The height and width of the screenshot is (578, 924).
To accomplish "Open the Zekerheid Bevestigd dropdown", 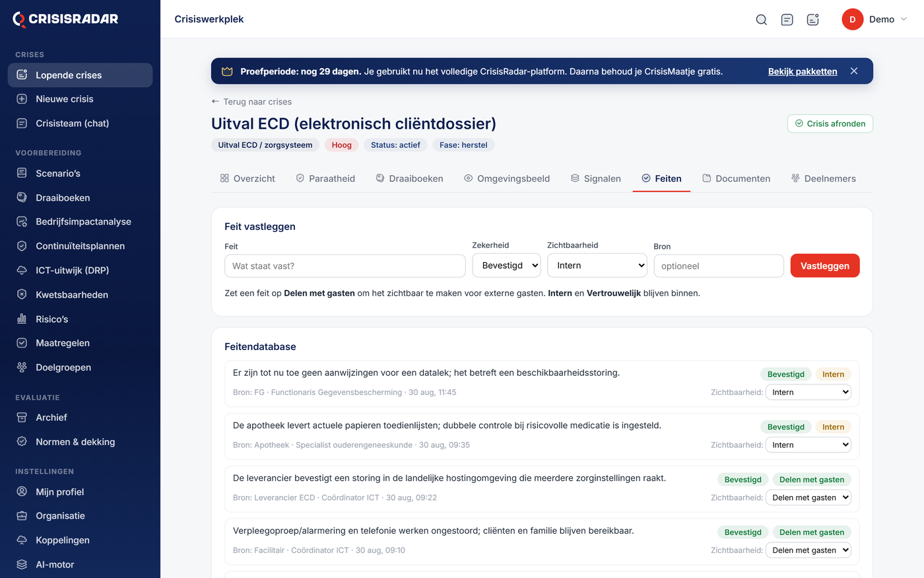I will point(506,266).
